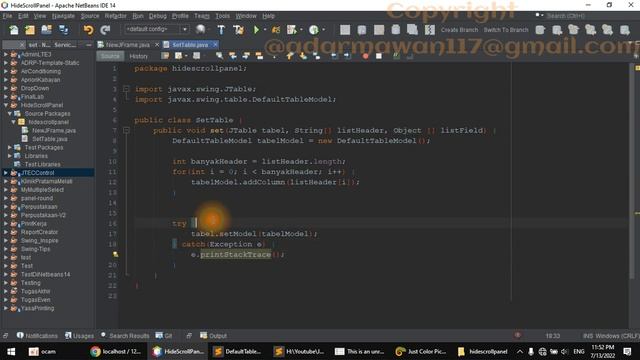Click the Clean and Build icon
This screenshot has width=640, height=360.
click(239, 29)
